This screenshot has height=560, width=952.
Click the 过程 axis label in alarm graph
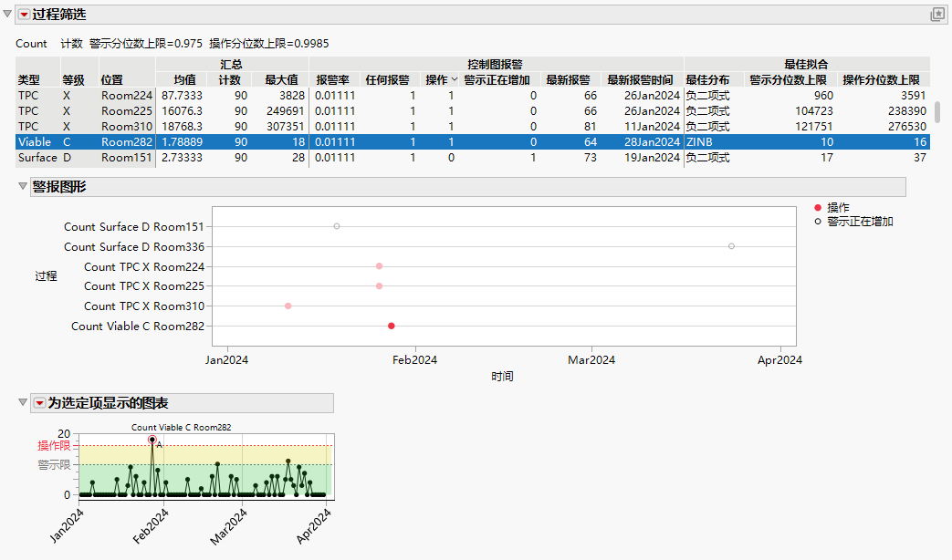point(46,276)
